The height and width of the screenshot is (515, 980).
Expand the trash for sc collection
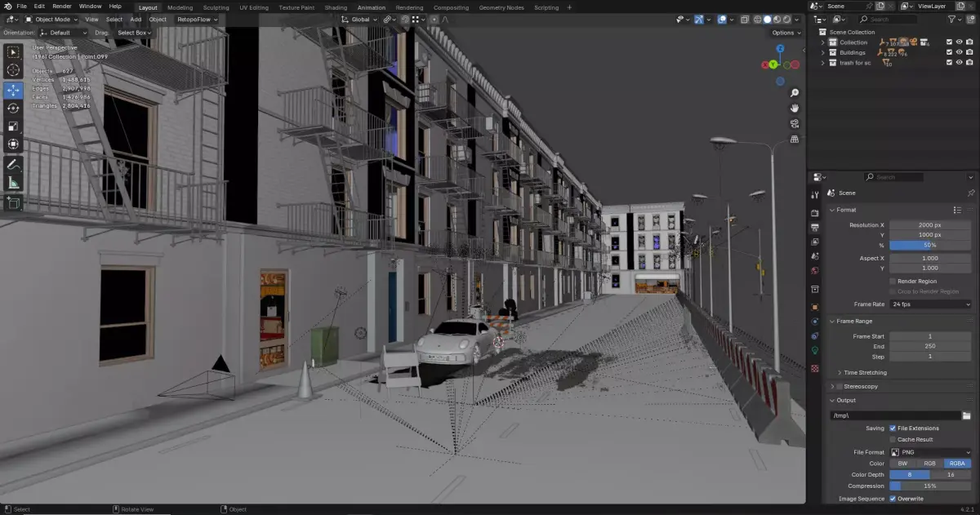click(823, 63)
